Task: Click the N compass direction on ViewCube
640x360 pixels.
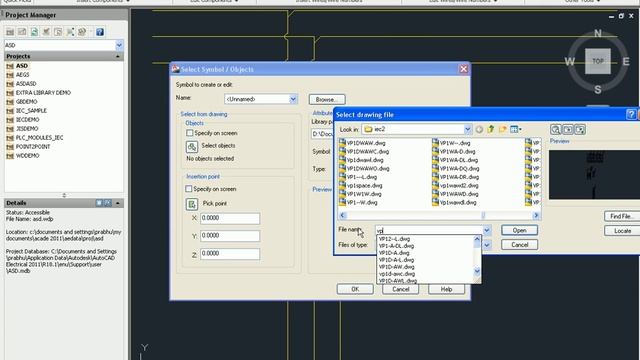Action: click(598, 33)
